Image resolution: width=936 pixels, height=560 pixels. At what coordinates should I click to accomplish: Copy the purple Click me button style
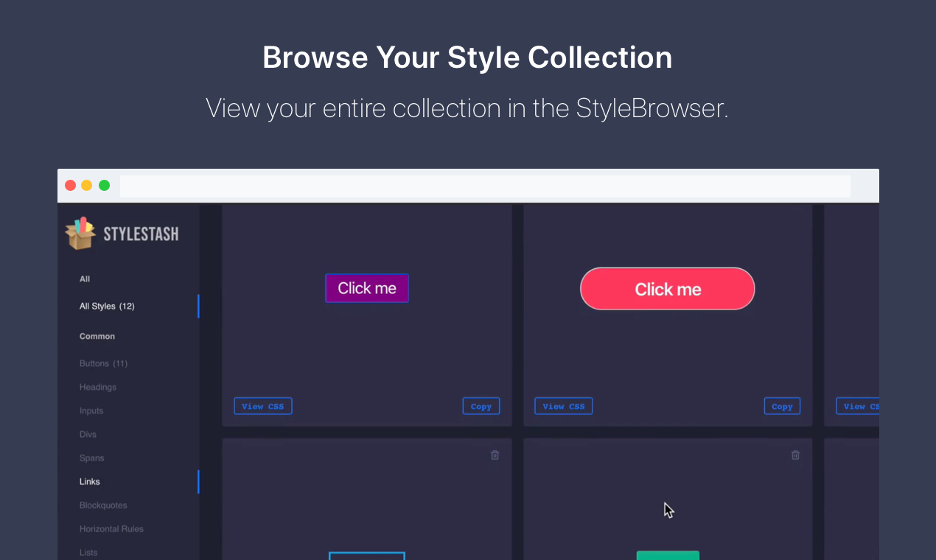click(x=481, y=406)
